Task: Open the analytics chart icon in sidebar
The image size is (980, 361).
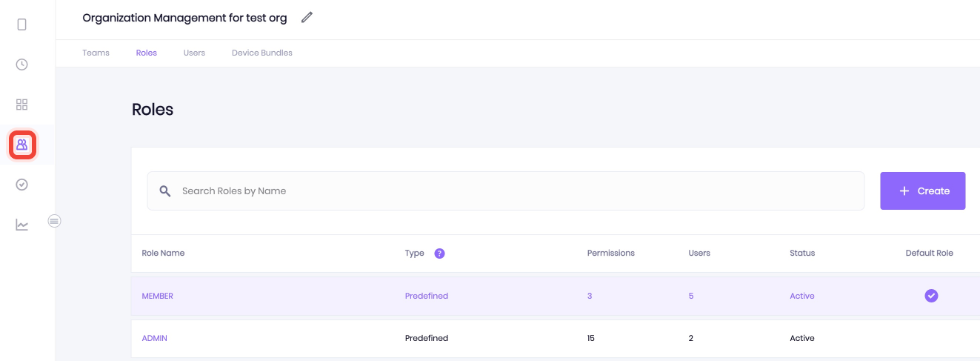Action: pos(21,225)
